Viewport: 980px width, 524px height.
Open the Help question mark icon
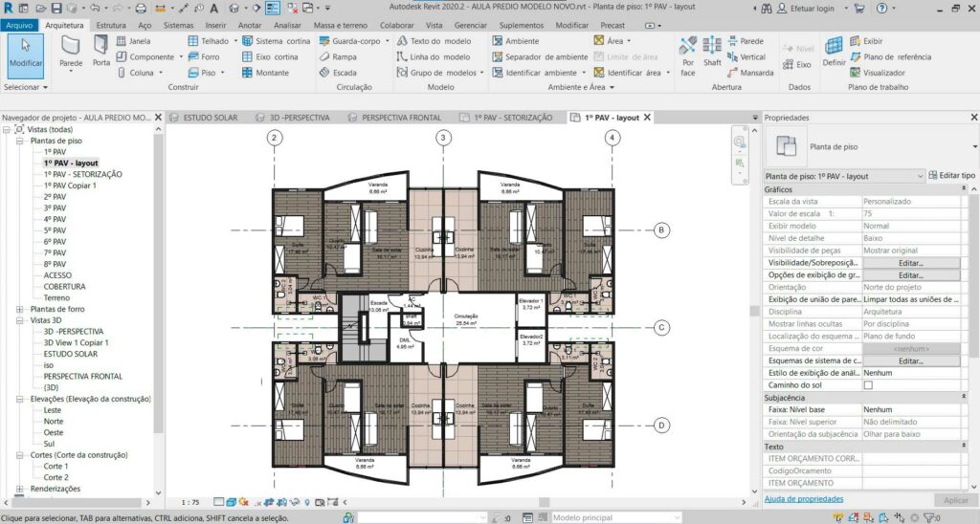[x=881, y=8]
